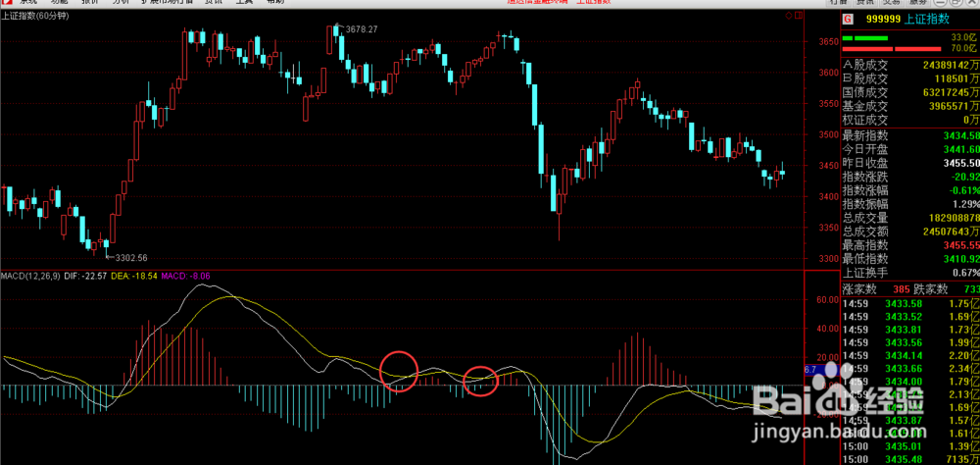Image resolution: width=980 pixels, height=465 pixels.
Task: Click the cyan 上证指数 title in the quote panel
Action: [928, 20]
